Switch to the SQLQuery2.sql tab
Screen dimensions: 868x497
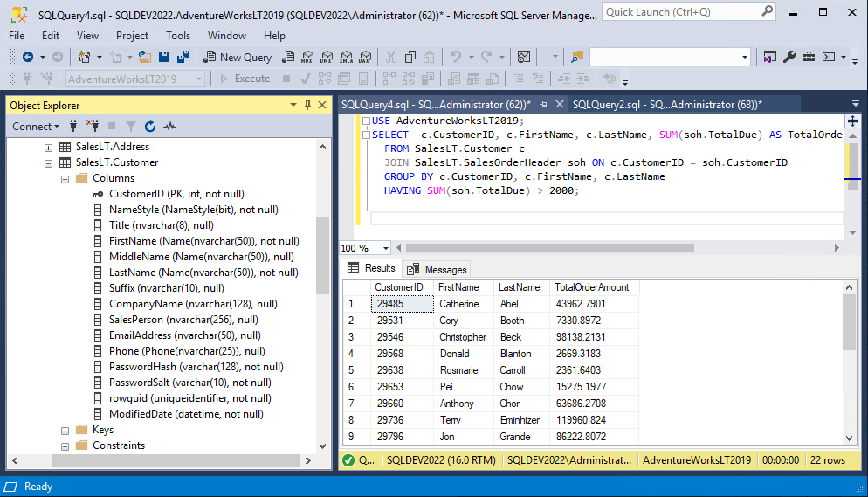tap(667, 105)
